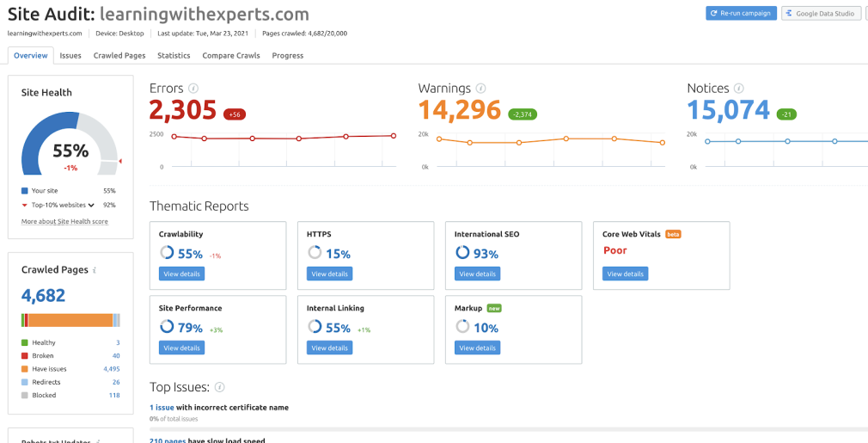
Task: Click the Google Data Studio button
Action: pyautogui.click(x=821, y=14)
